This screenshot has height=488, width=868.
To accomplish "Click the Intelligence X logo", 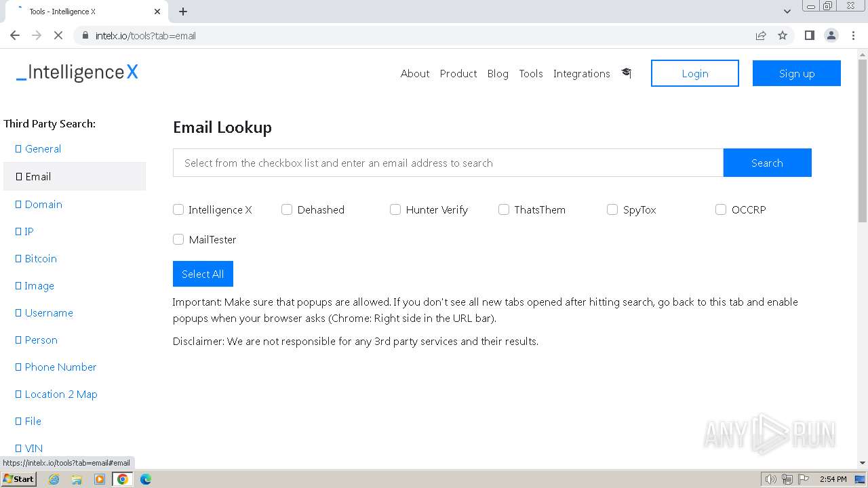I will (77, 73).
